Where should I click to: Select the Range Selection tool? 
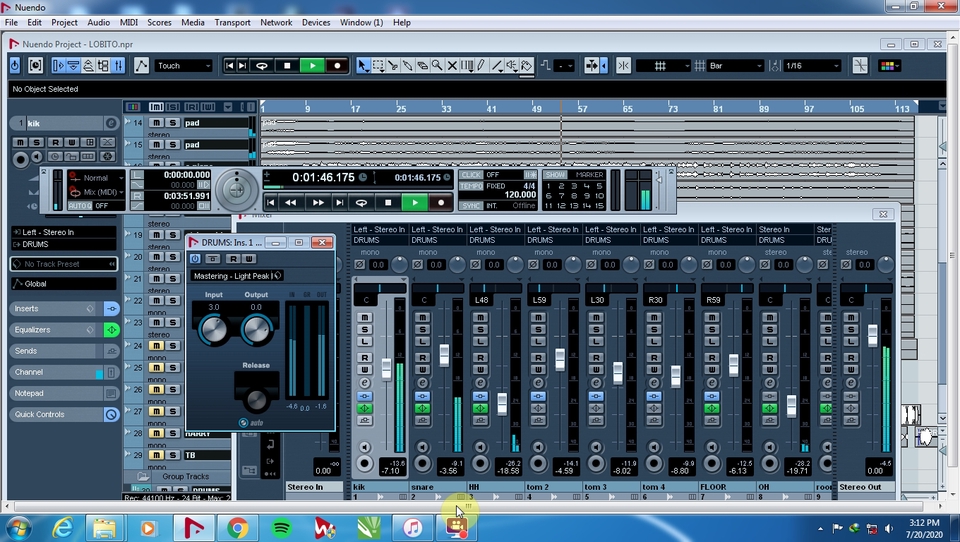pyautogui.click(x=378, y=66)
